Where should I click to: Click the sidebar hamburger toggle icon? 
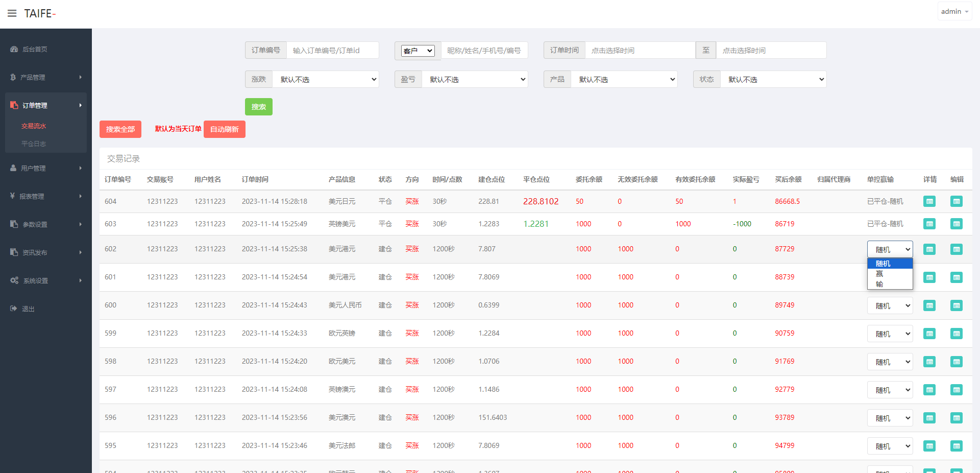click(x=12, y=13)
